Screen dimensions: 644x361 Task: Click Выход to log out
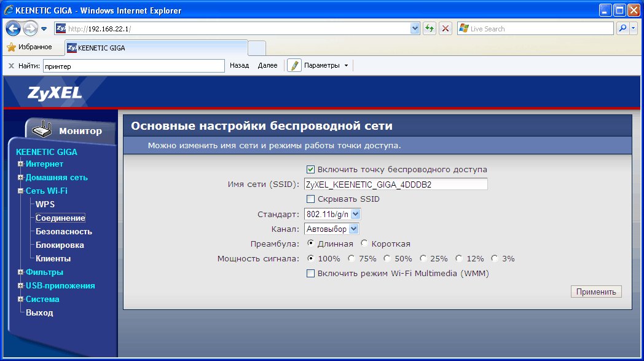39,312
